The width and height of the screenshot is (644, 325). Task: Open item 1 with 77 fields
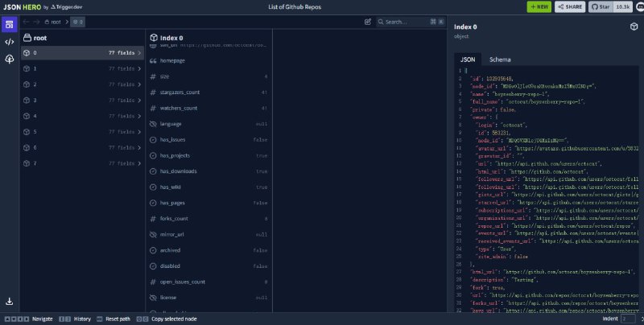click(80, 68)
